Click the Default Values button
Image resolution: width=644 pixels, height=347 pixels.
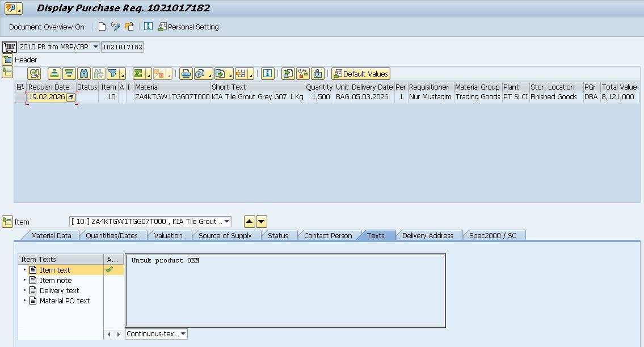tap(361, 74)
